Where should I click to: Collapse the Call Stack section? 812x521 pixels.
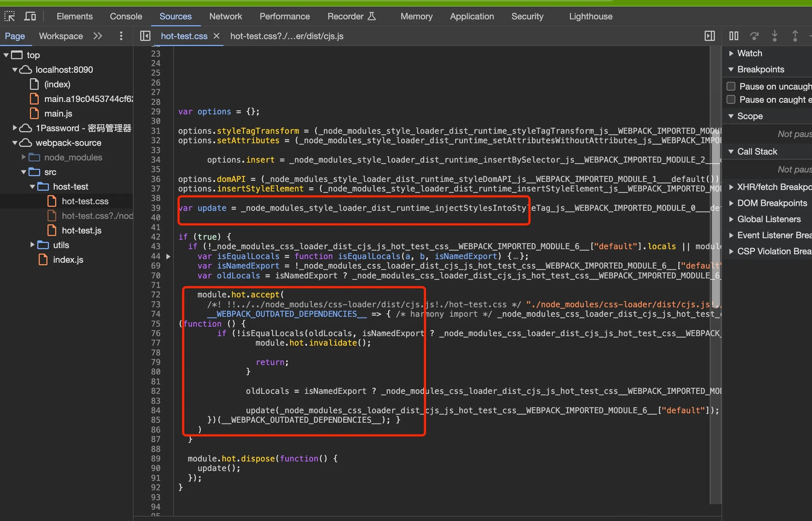point(731,152)
